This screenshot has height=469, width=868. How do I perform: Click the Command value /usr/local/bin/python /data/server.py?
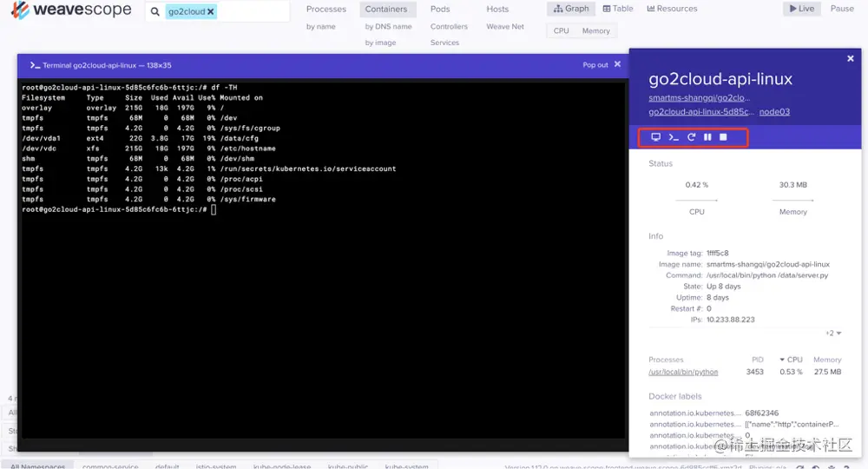[x=767, y=275]
